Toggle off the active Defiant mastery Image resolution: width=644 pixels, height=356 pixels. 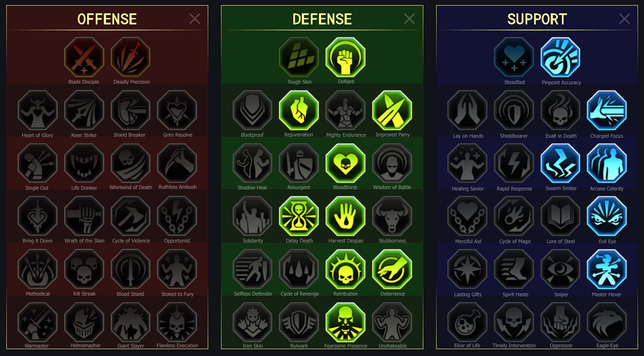point(345,57)
